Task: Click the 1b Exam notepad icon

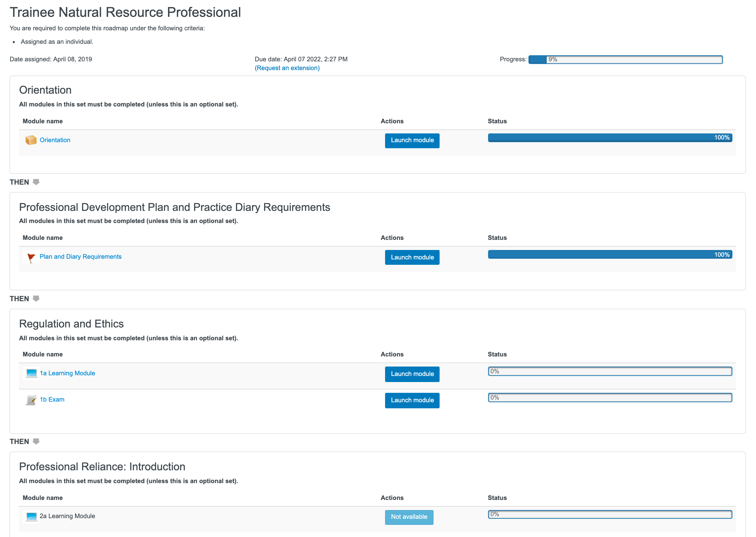Action: pyautogui.click(x=31, y=400)
